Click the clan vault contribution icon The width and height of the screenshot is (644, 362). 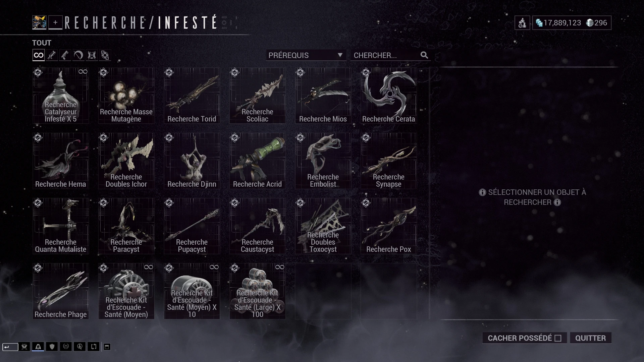coord(522,23)
